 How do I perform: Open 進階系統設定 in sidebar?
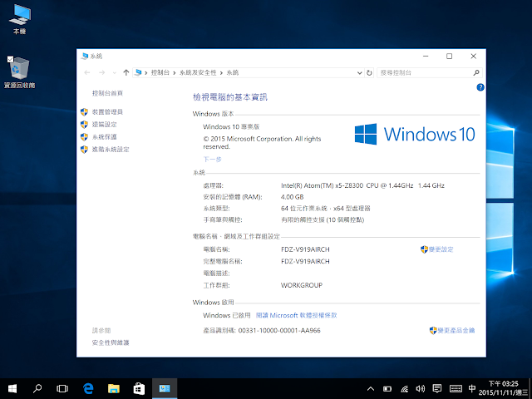[x=111, y=150]
